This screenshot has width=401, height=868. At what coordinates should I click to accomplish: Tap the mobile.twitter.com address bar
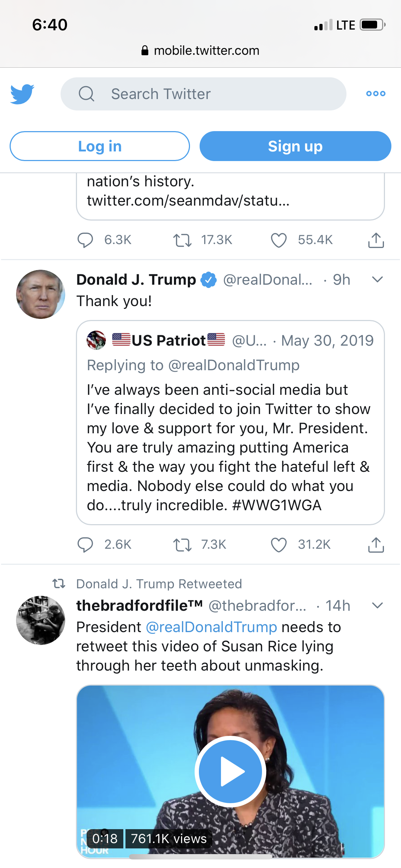point(200,51)
